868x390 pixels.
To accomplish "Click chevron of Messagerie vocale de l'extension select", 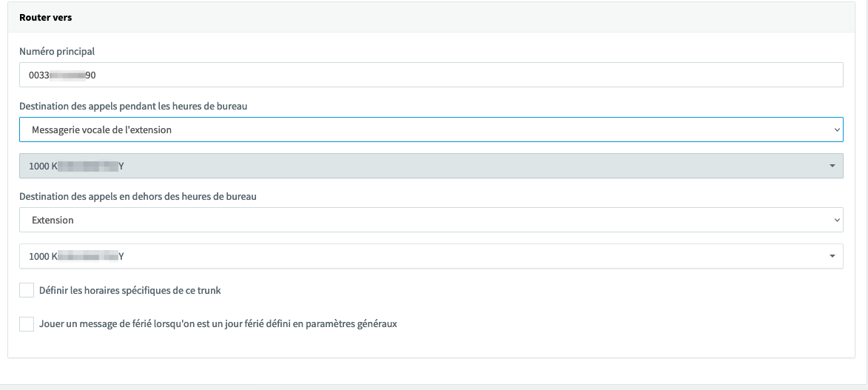I will click(836, 130).
